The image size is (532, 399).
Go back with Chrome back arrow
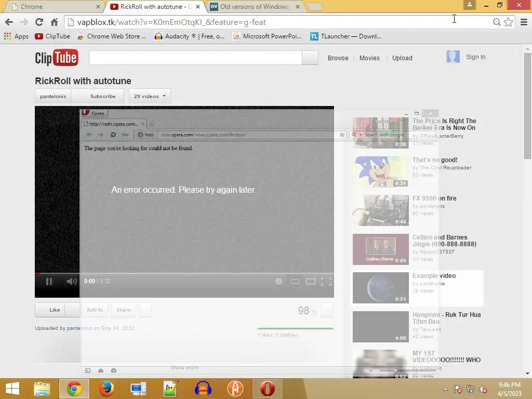click(x=9, y=22)
